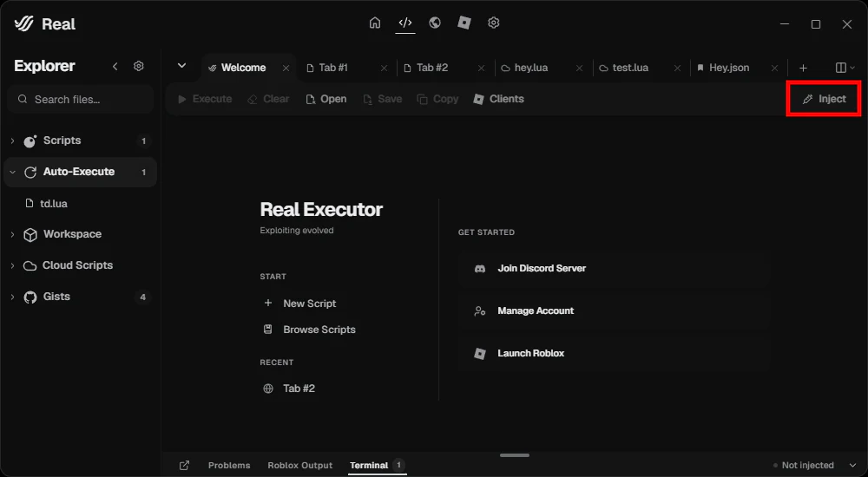The height and width of the screenshot is (477, 868).
Task: Open the Roblox icon in top bar
Action: coord(464,23)
